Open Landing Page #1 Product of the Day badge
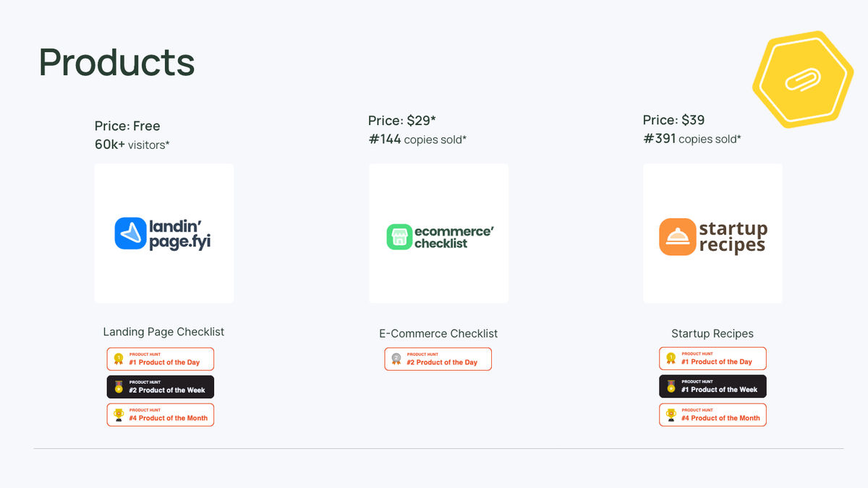 pos(161,359)
